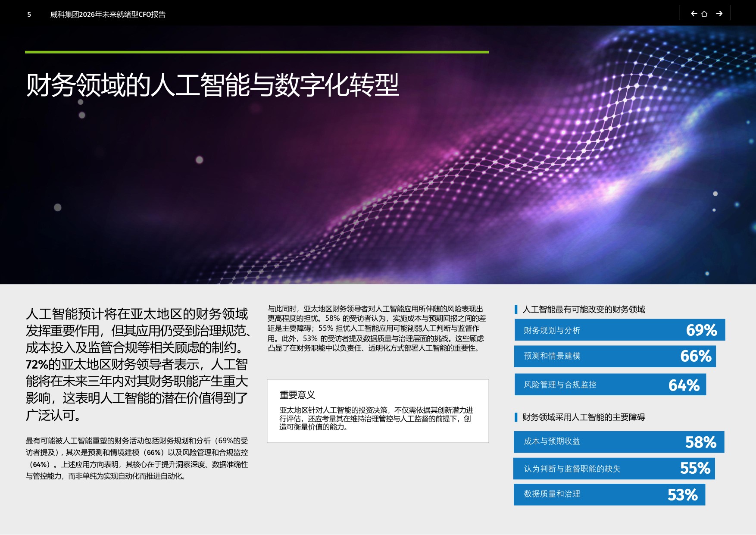Image resolution: width=756 pixels, height=535 pixels.
Task: Select the 64% value
Action: pos(684,385)
